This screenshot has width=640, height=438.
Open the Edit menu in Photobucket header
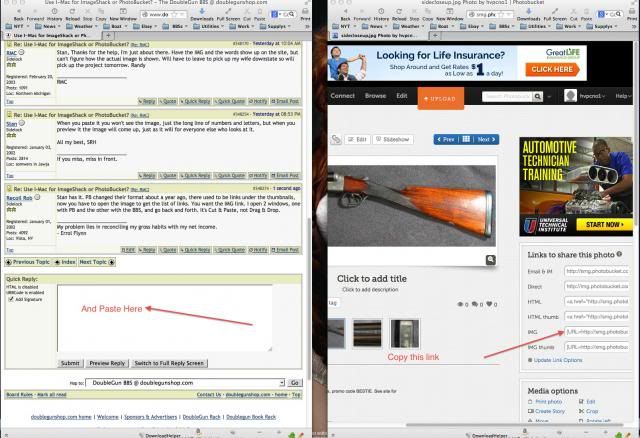pos(402,96)
